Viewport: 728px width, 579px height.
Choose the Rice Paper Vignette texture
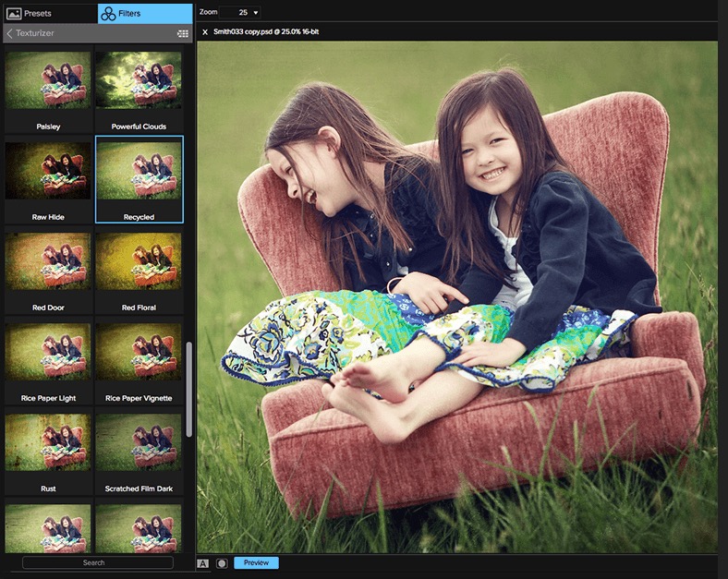point(139,352)
